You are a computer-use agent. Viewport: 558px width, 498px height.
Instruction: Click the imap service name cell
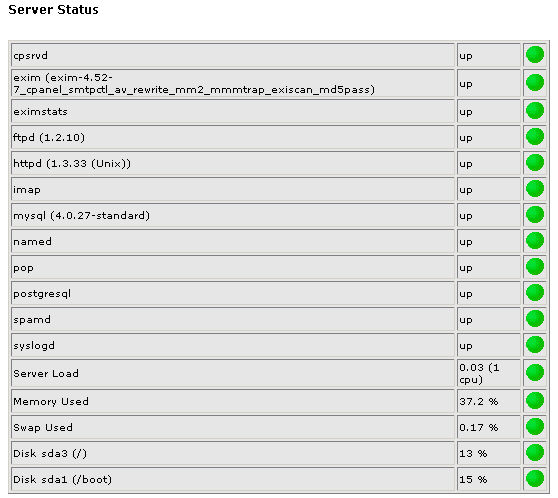[233, 189]
